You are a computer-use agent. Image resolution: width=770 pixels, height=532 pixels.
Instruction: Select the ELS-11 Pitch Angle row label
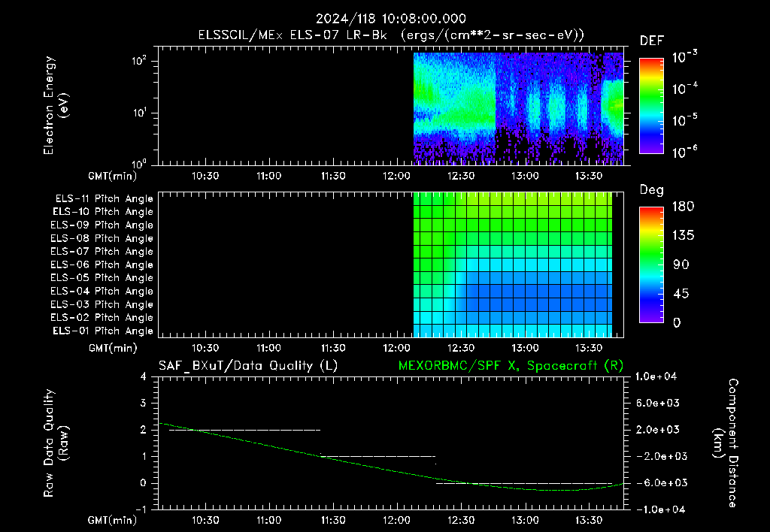(104, 199)
